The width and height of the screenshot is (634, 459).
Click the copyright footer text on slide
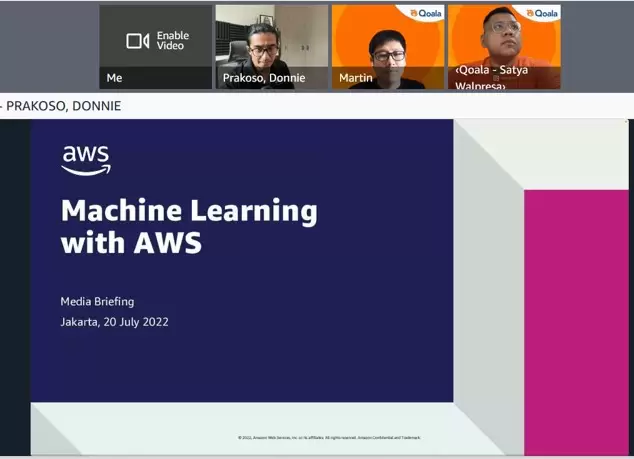tap(329, 437)
